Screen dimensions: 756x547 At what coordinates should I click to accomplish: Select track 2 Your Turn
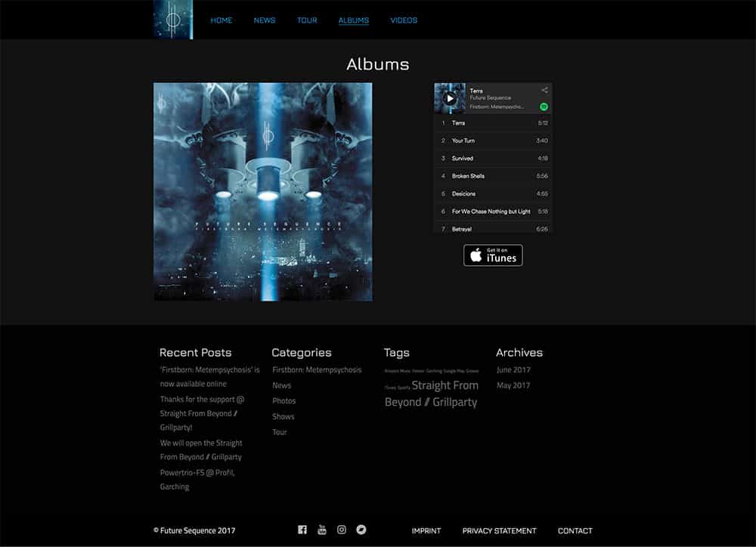tap(493, 141)
